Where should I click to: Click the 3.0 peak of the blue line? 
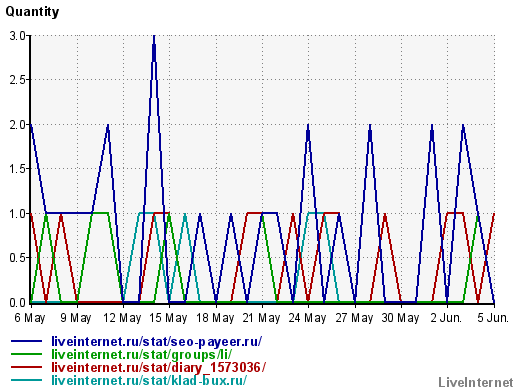pos(154,36)
